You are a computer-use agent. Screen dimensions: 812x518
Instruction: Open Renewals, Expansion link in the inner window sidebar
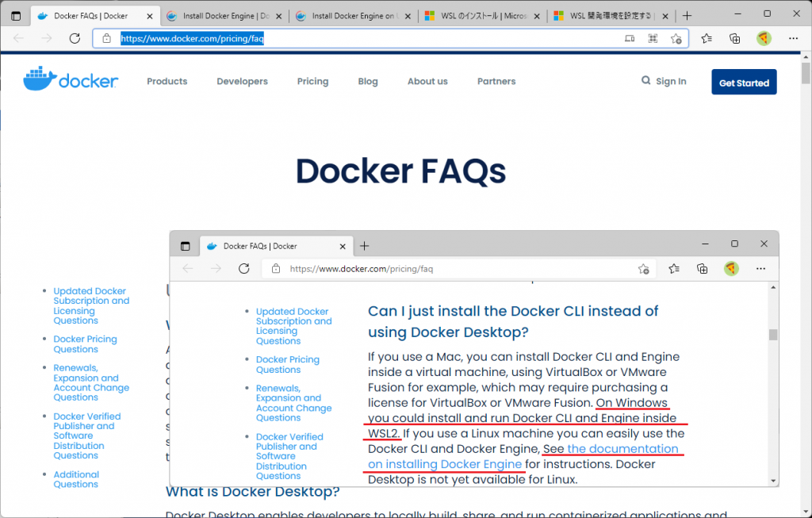[x=293, y=403]
